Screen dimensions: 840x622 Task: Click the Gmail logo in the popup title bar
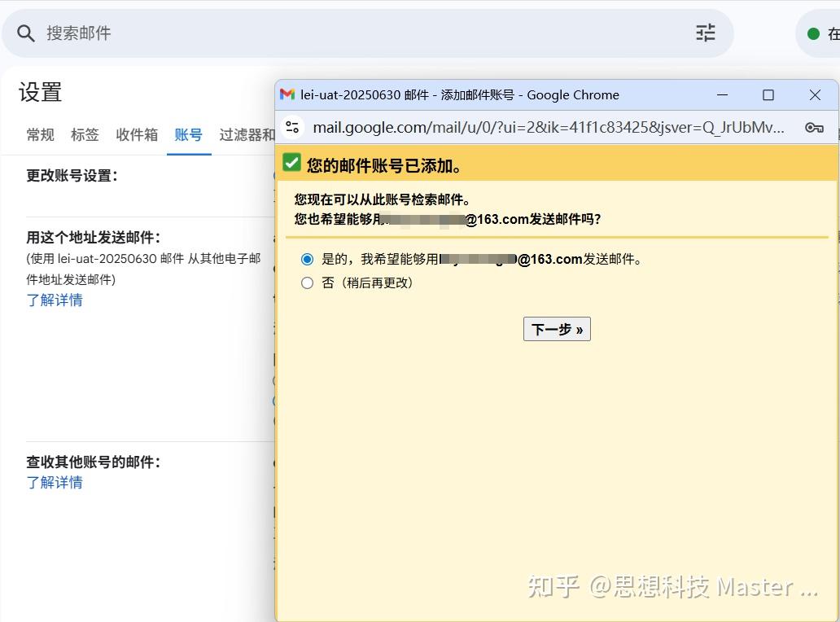tap(287, 95)
